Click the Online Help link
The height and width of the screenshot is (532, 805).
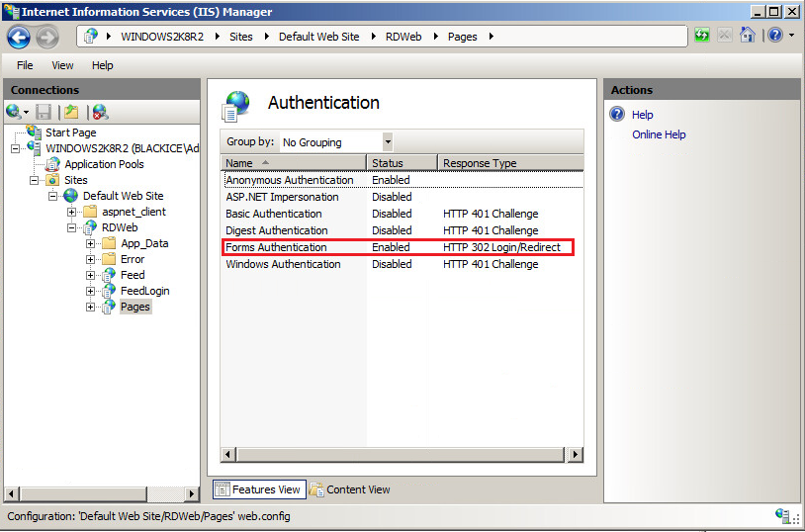tap(659, 134)
